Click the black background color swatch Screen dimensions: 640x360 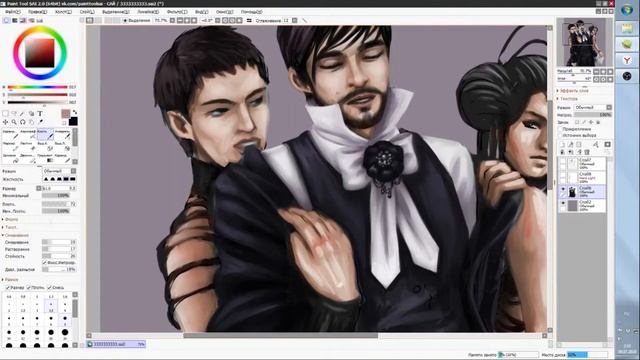(x=73, y=121)
